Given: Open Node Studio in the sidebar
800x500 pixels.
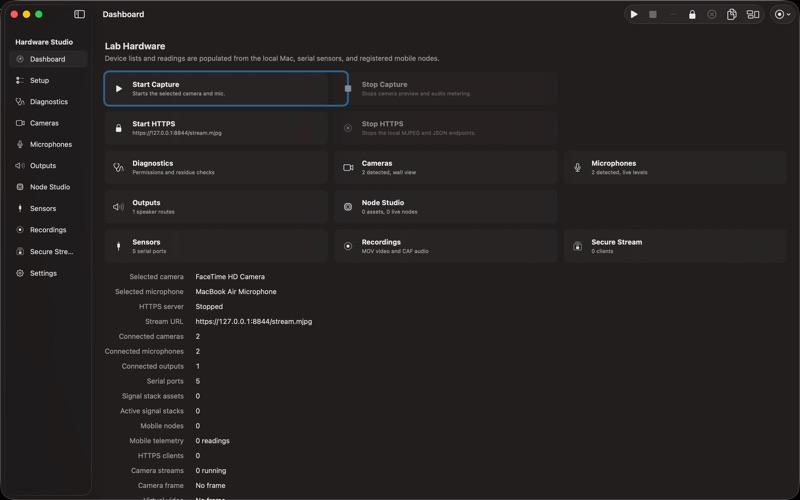Looking at the screenshot, I should 48,187.
